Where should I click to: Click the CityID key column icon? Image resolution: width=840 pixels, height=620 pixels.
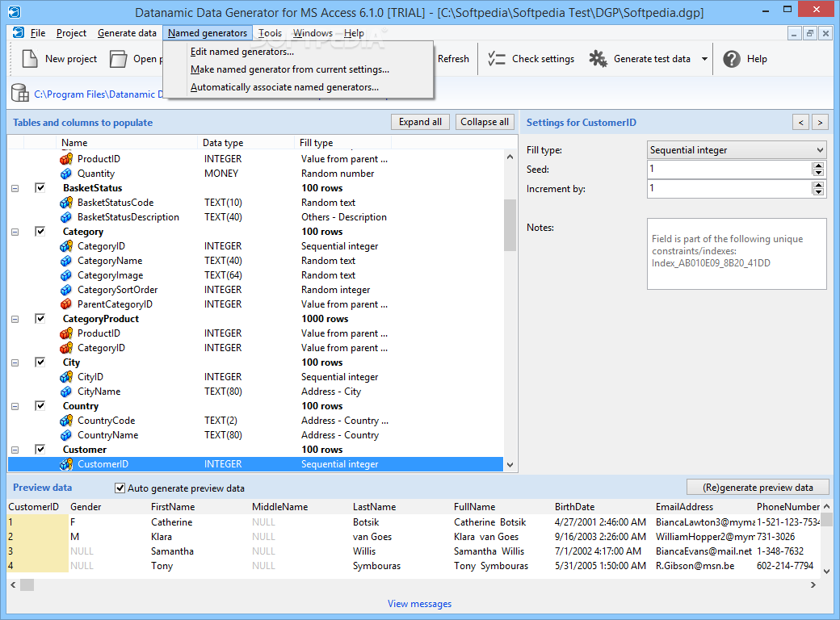click(66, 377)
